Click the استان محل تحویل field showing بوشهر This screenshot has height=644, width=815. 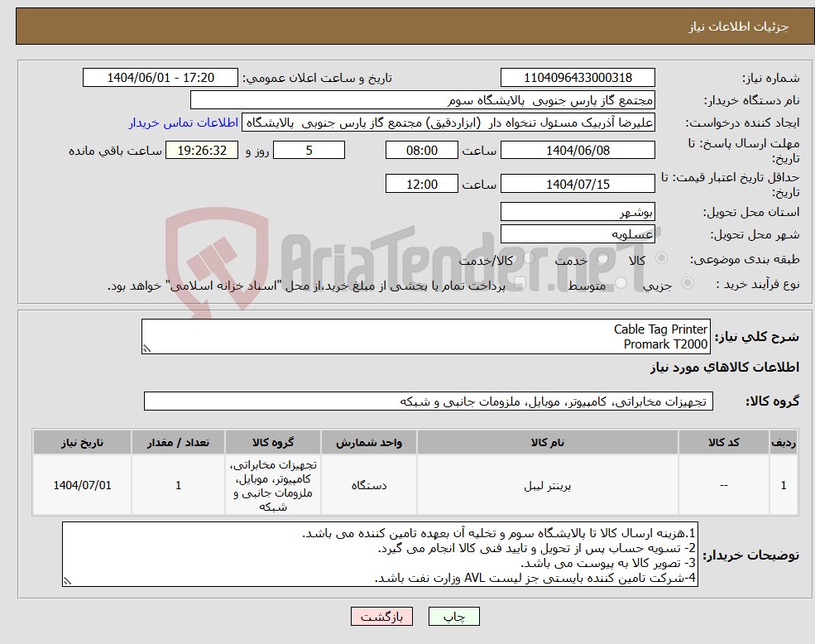(x=577, y=212)
